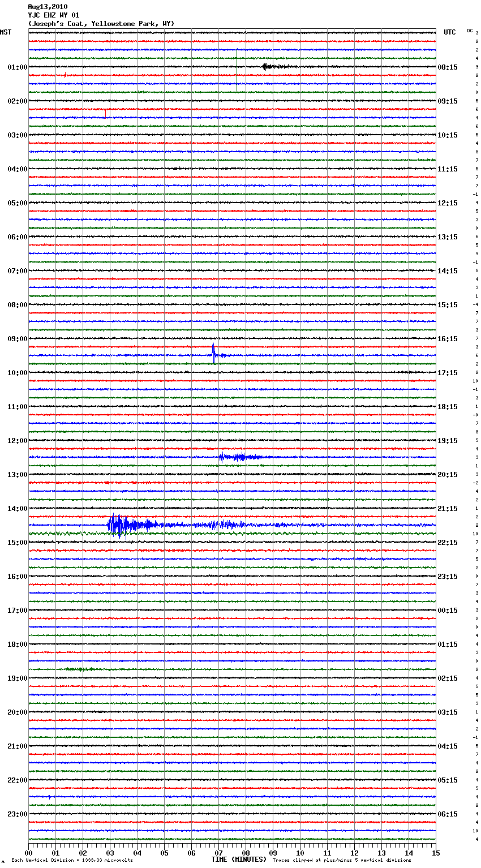This screenshot has height=868, width=481.
Task: Select the station code YJC EHZ WY 01
Action: [x=54, y=15]
